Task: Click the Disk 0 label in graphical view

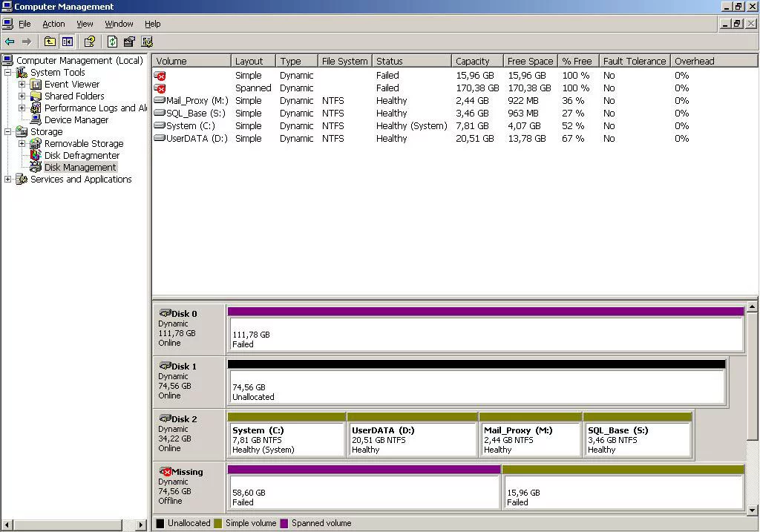Action: pyautogui.click(x=183, y=314)
